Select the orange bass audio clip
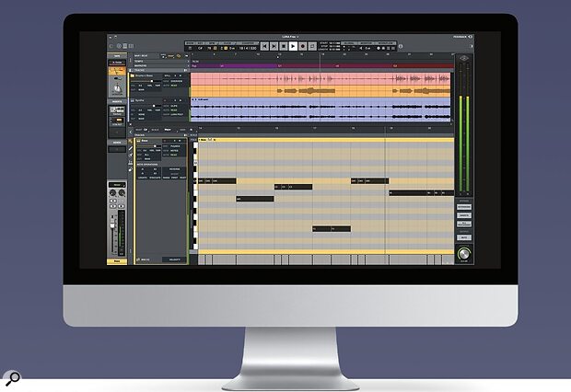571x392 pixels. tap(320, 91)
